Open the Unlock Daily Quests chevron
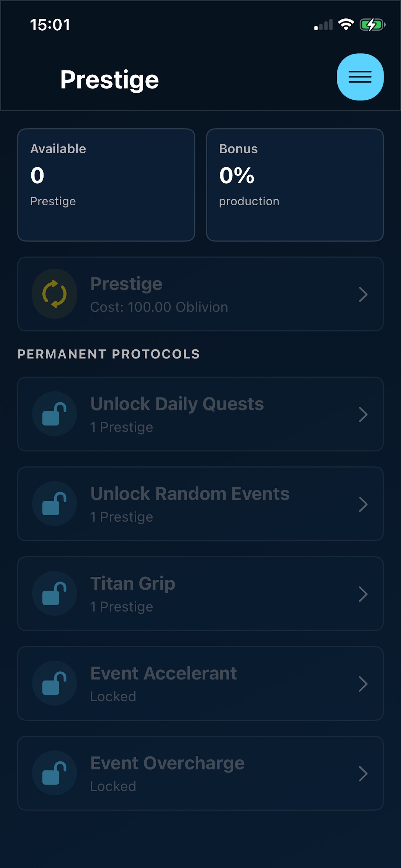 [363, 414]
